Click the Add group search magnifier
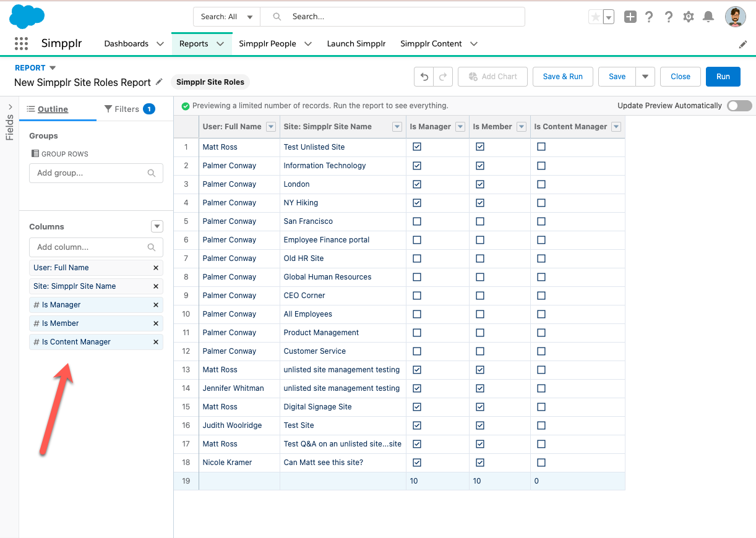 point(152,173)
